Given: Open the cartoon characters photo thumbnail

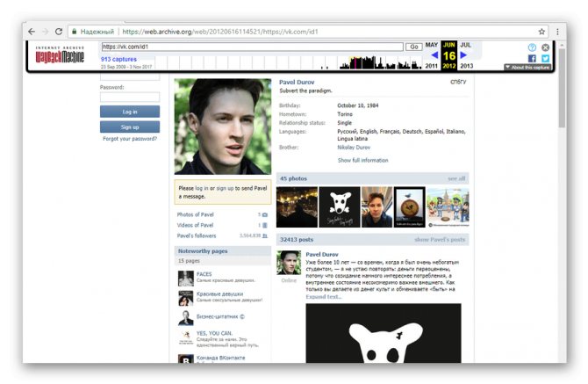Looking at the screenshot, I should pos(448,206).
